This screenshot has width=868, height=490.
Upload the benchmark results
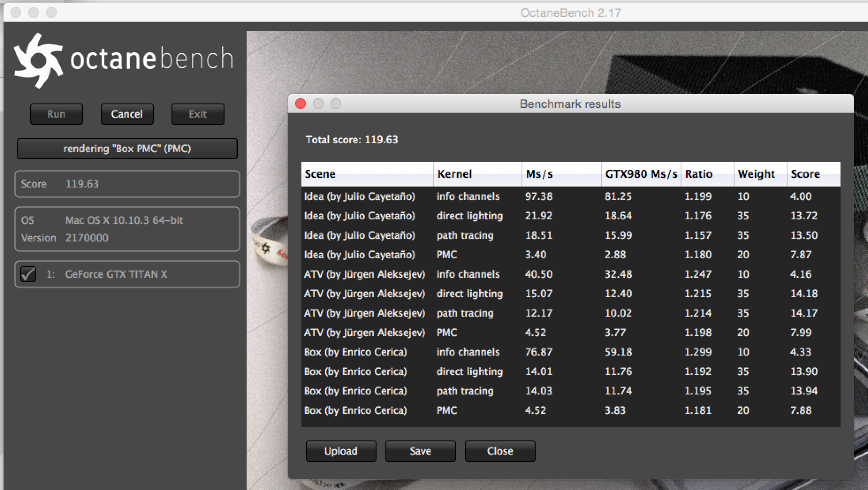tap(341, 451)
